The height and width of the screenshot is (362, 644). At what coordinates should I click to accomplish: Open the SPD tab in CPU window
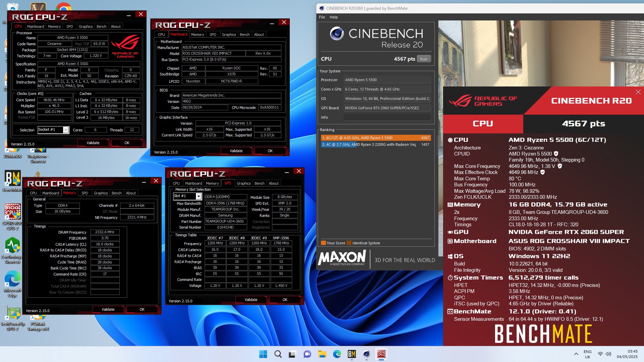pos(70,26)
